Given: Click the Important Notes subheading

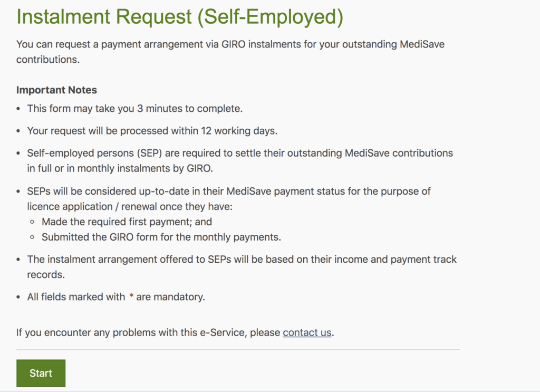Looking at the screenshot, I should point(56,90).
